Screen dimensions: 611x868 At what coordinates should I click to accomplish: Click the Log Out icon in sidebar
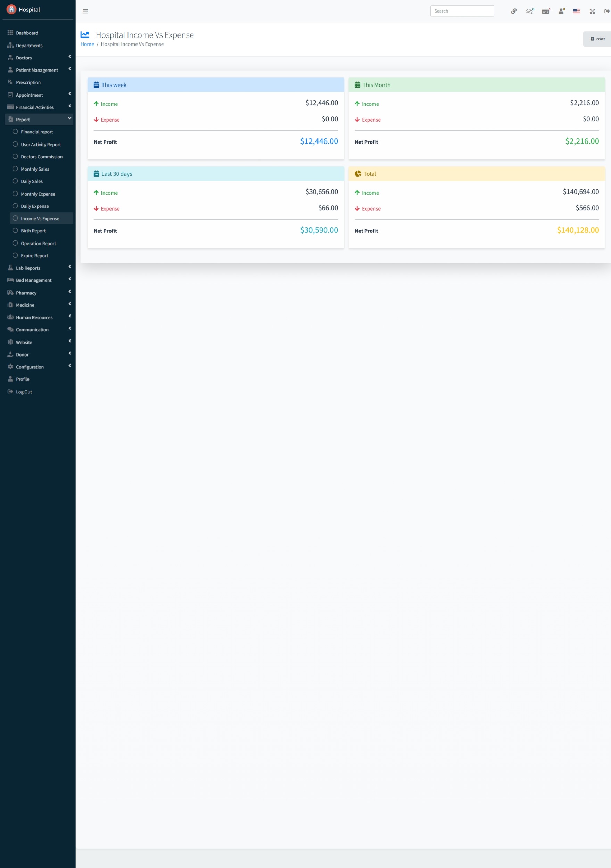point(10,391)
